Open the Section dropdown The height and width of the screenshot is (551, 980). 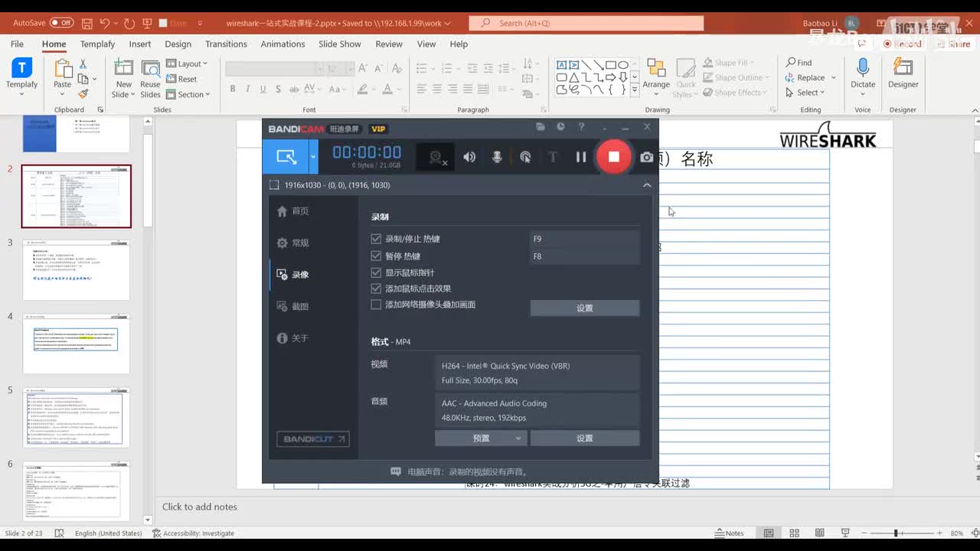coord(189,95)
